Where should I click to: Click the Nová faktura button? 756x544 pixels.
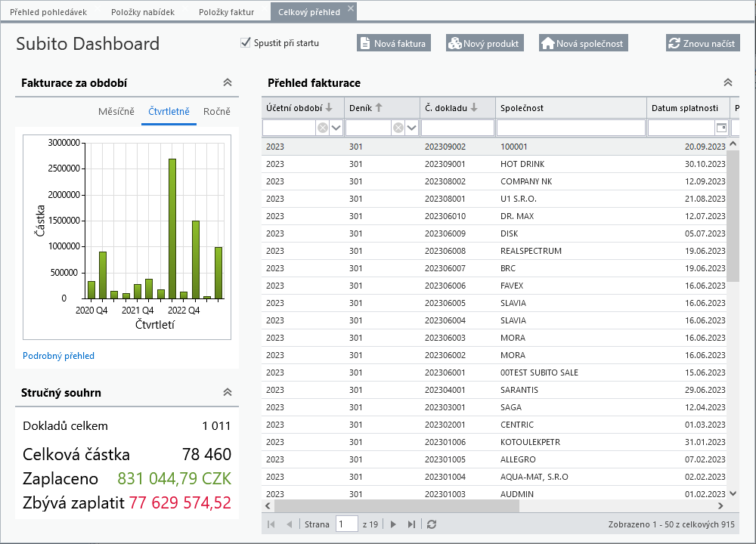coord(393,43)
